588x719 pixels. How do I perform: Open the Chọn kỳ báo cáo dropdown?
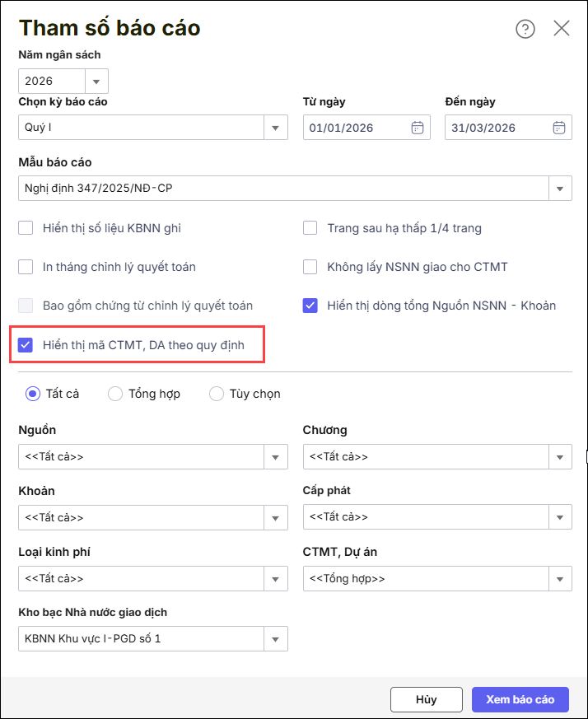[275, 128]
